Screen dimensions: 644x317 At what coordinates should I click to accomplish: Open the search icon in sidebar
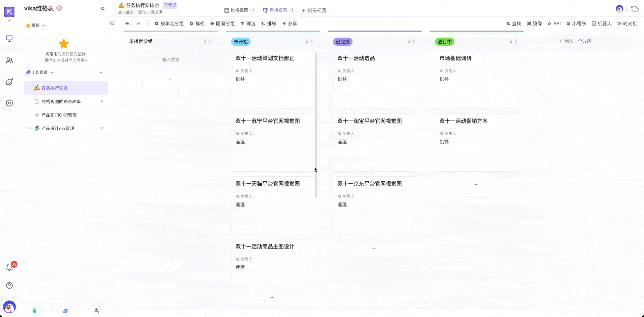103,9
